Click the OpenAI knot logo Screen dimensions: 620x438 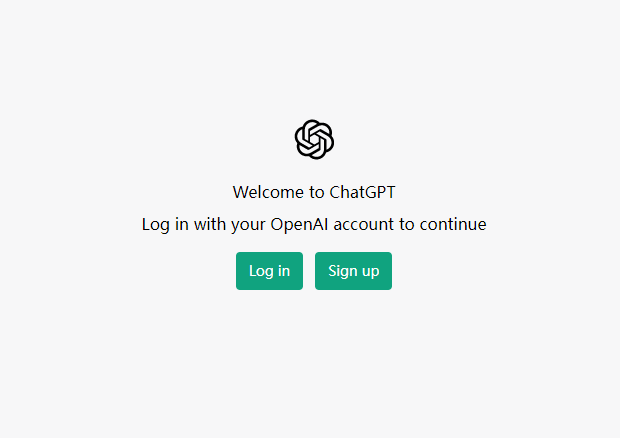[x=314, y=140]
